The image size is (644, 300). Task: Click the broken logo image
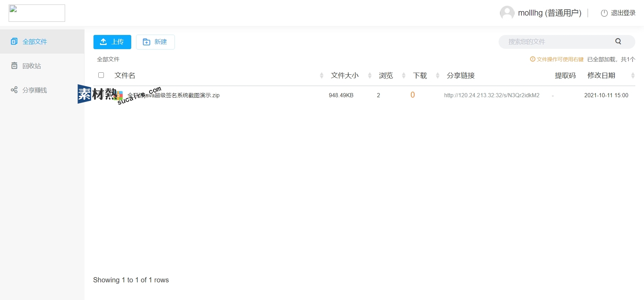pos(37,13)
